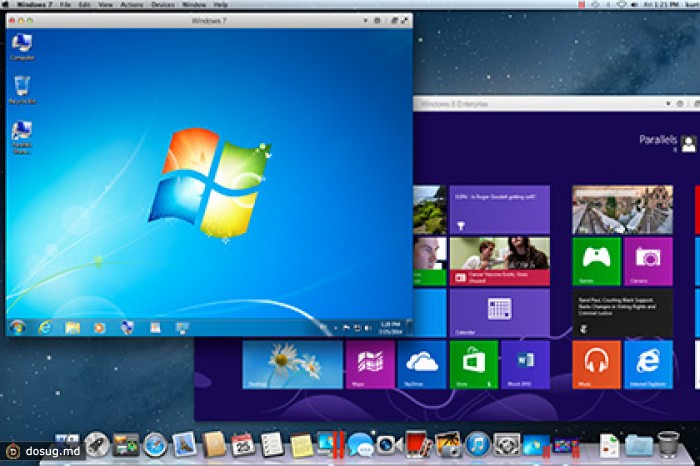Open Windows 8 Enterprise VM configuration gear
Image resolution: width=700 pixels, height=466 pixels.
(680, 104)
